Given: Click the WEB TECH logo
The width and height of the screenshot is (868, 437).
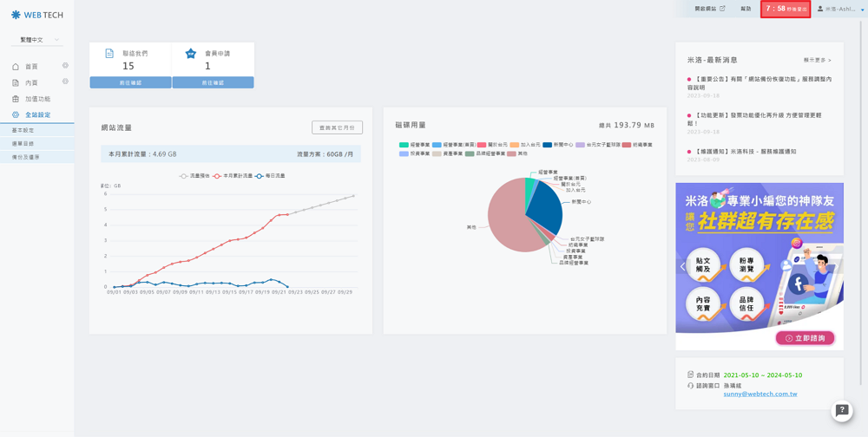Looking at the screenshot, I should point(36,15).
